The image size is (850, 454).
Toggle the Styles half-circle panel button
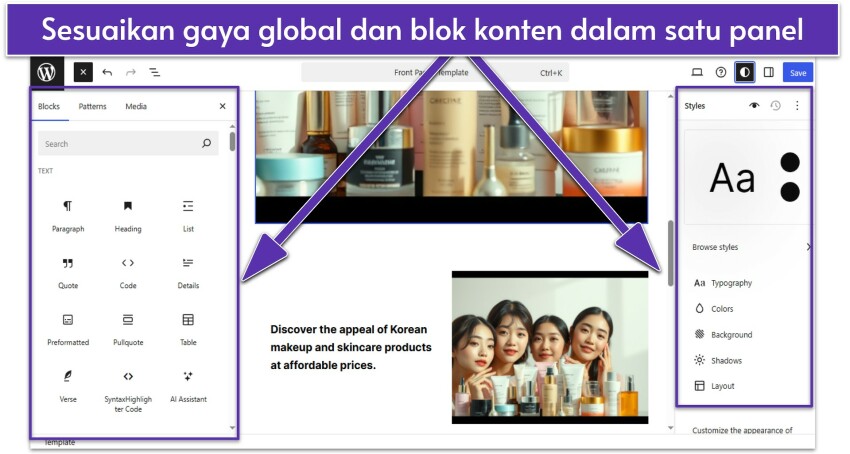(744, 72)
